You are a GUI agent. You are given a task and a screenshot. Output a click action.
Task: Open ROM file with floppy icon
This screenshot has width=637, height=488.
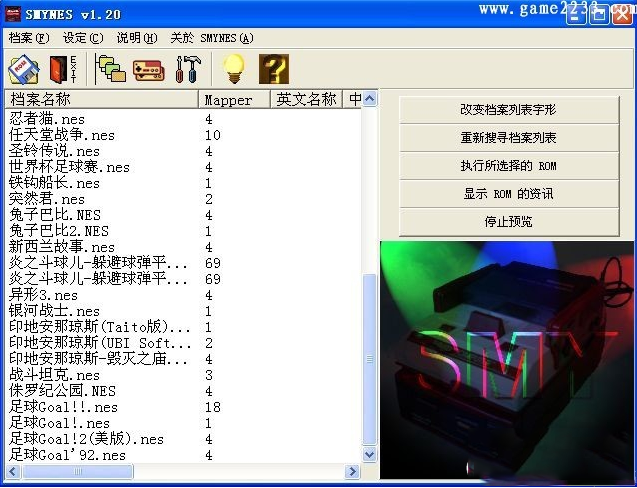click(x=24, y=69)
